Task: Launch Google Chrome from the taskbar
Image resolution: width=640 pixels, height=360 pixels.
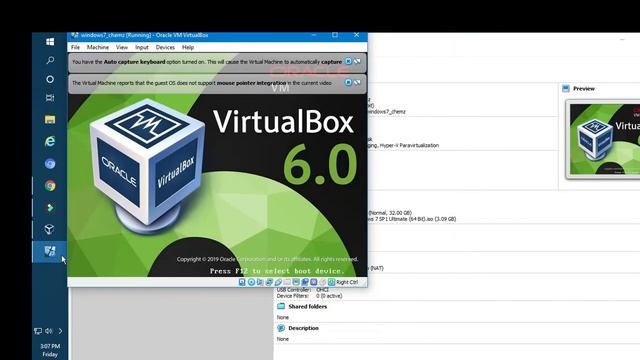Action: [50, 186]
